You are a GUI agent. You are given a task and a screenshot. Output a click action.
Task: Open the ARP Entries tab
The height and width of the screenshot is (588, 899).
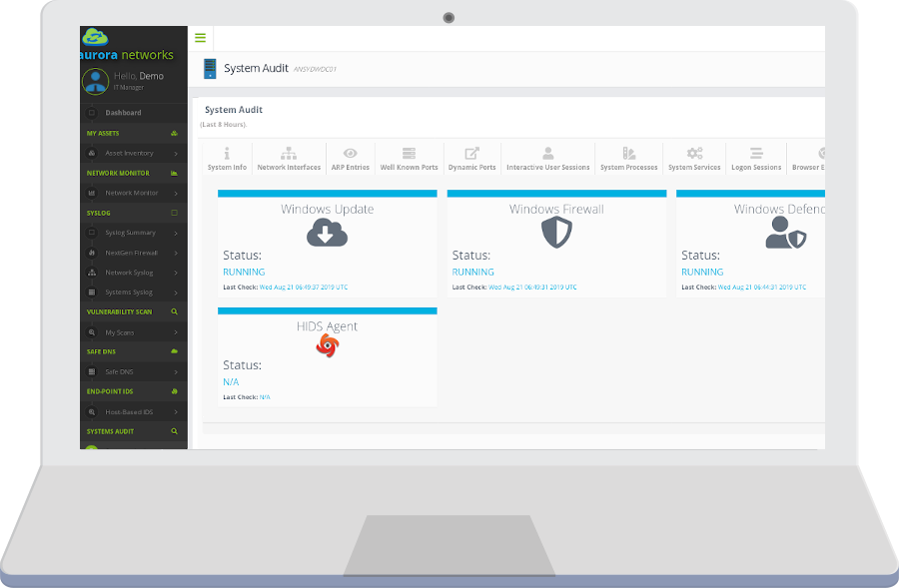pos(351,158)
